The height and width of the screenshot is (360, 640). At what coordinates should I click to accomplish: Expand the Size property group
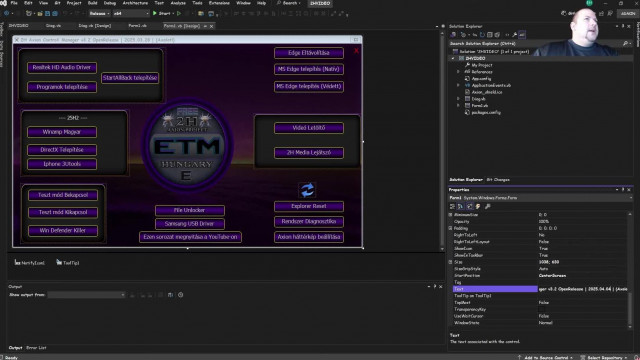(451, 262)
